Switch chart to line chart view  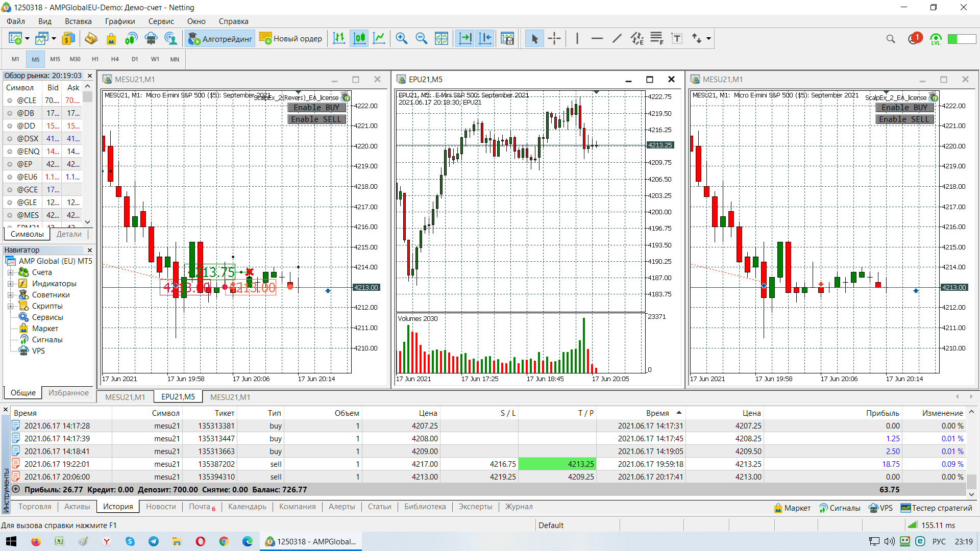tap(379, 38)
